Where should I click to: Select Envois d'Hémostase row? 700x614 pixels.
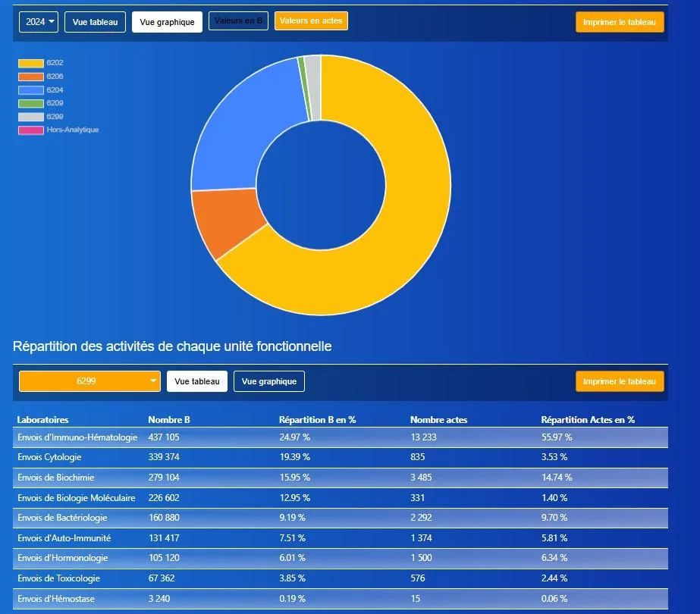[341, 599]
